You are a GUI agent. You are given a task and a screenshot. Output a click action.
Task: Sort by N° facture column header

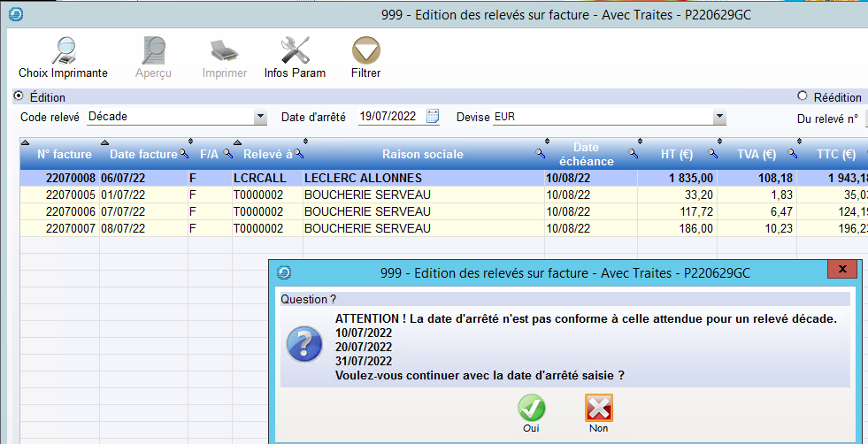[x=64, y=154]
